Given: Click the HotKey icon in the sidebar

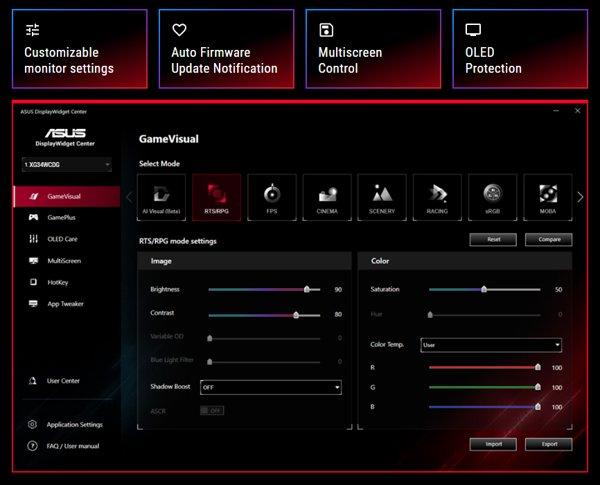Looking at the screenshot, I should 33,282.
